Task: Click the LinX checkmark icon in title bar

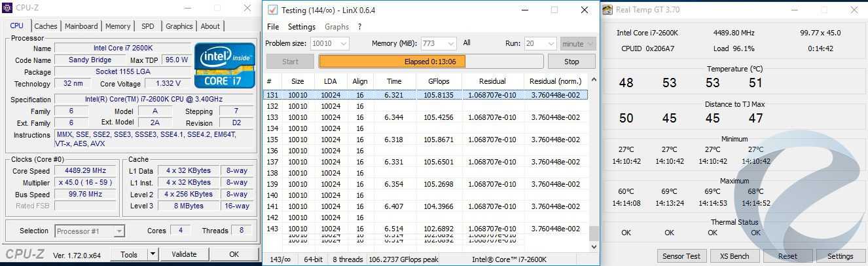Action: [272, 10]
